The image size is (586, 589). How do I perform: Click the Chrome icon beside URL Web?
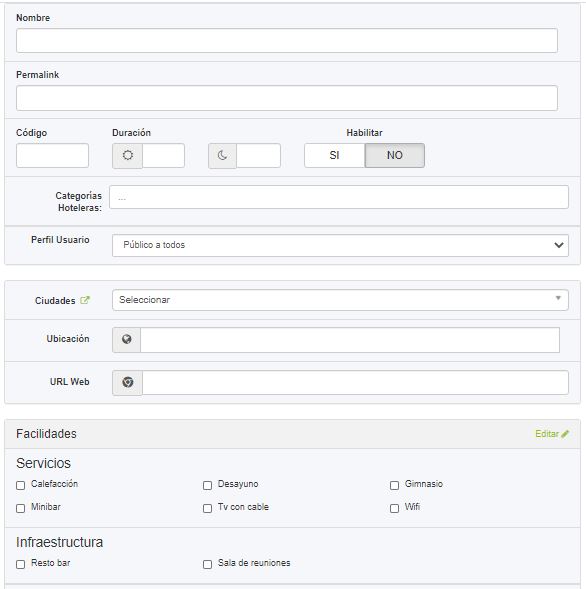(128, 382)
